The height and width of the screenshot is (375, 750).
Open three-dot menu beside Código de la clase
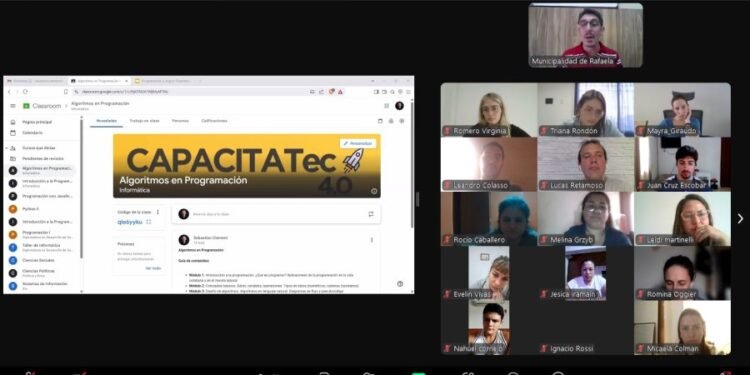158,212
